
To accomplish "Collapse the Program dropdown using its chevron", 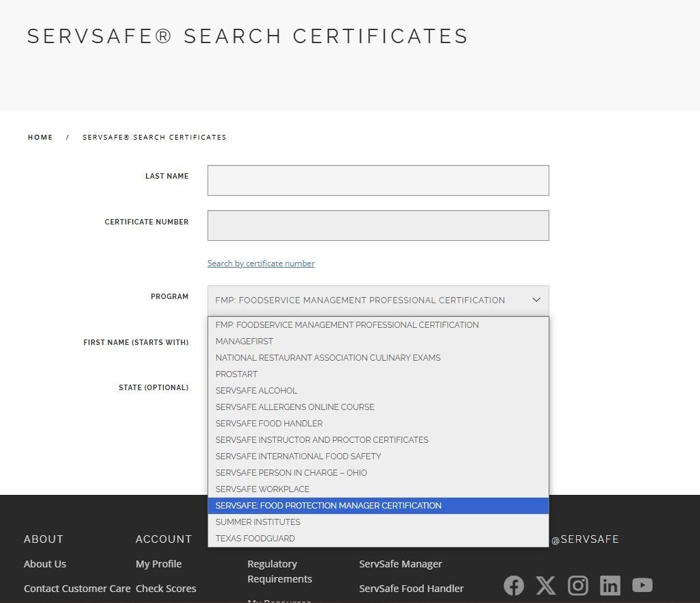I will point(536,300).
